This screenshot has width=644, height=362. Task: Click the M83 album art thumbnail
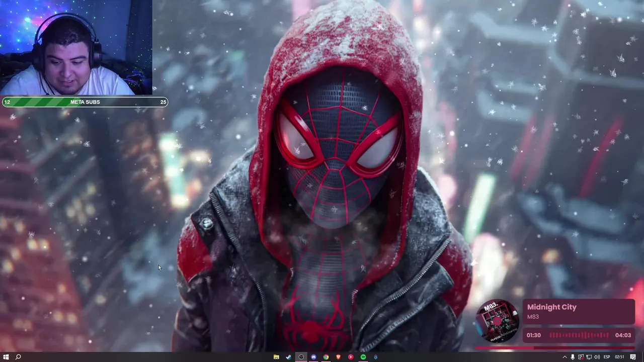coord(497,322)
